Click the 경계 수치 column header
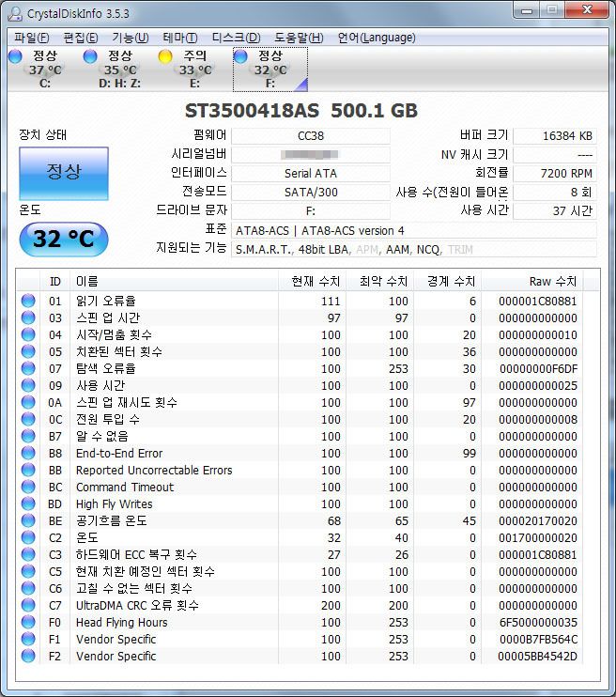616x697 pixels. (x=448, y=282)
